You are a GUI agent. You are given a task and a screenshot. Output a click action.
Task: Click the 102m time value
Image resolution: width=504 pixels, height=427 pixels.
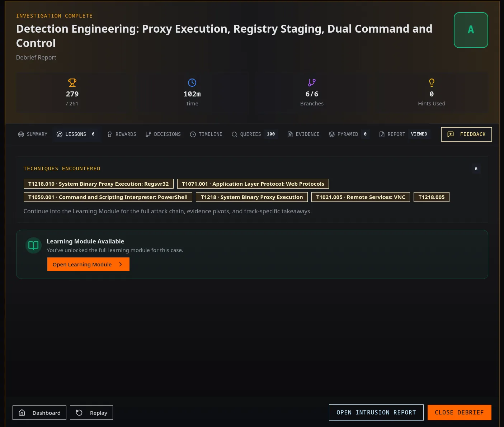coord(192,94)
